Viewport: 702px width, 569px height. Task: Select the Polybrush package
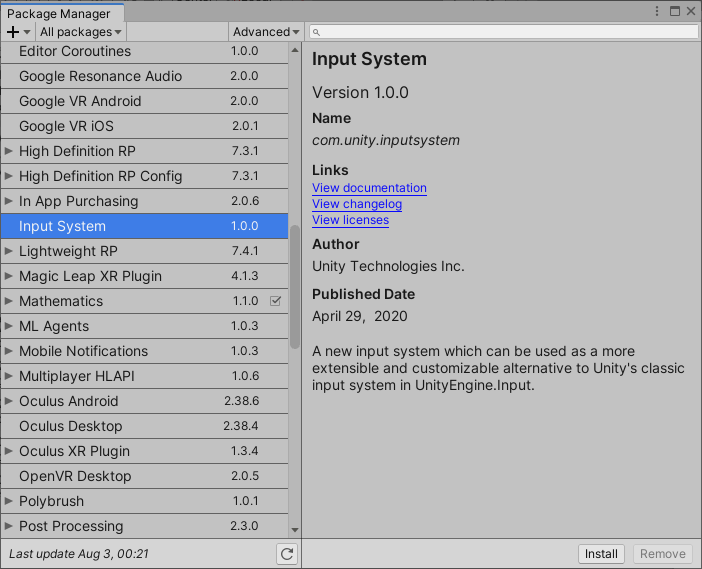pos(145,501)
